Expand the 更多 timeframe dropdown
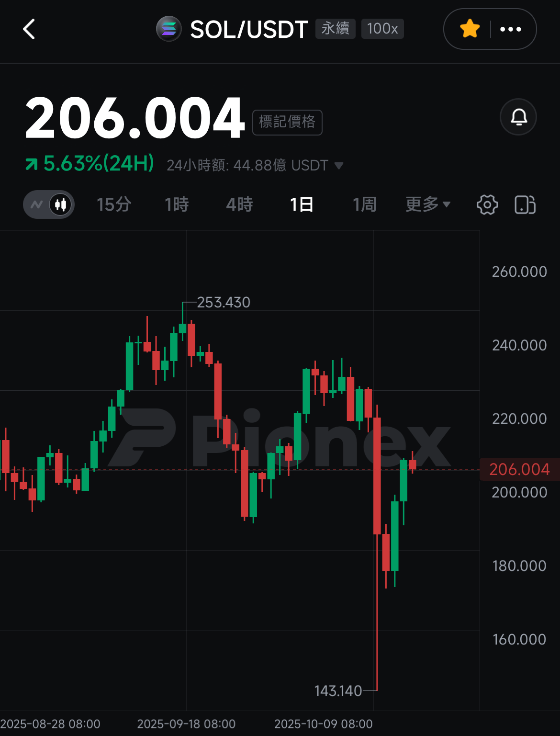The height and width of the screenshot is (736, 560). (x=428, y=204)
